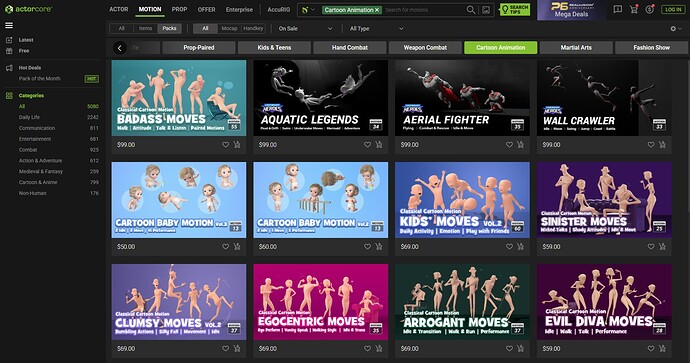
Task: Open the Mega Deals banner
Action: click(x=571, y=10)
